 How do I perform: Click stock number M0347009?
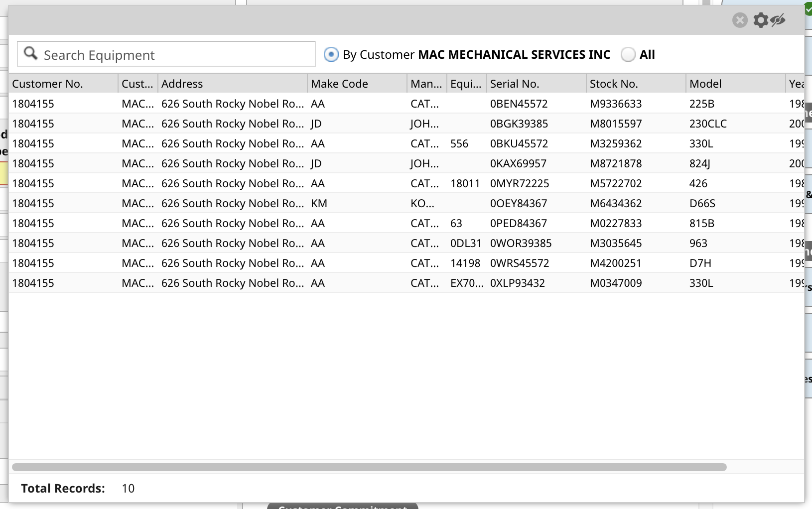(x=616, y=283)
